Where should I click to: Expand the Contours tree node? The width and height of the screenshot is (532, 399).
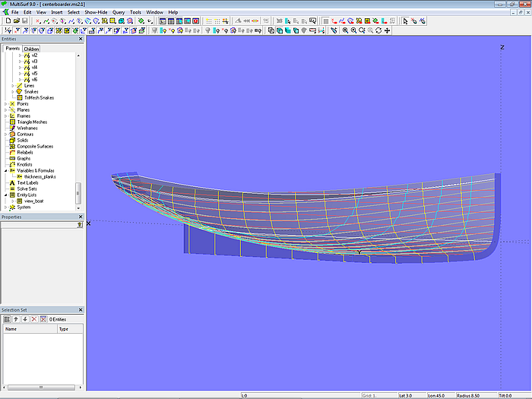(6, 135)
